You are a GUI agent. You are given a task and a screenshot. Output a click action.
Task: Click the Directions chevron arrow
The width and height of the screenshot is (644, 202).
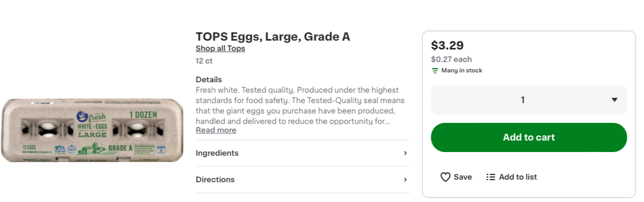405,179
